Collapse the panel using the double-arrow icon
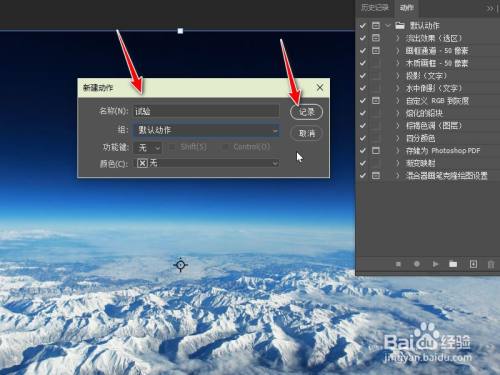The height and width of the screenshot is (375, 500). 490,9
